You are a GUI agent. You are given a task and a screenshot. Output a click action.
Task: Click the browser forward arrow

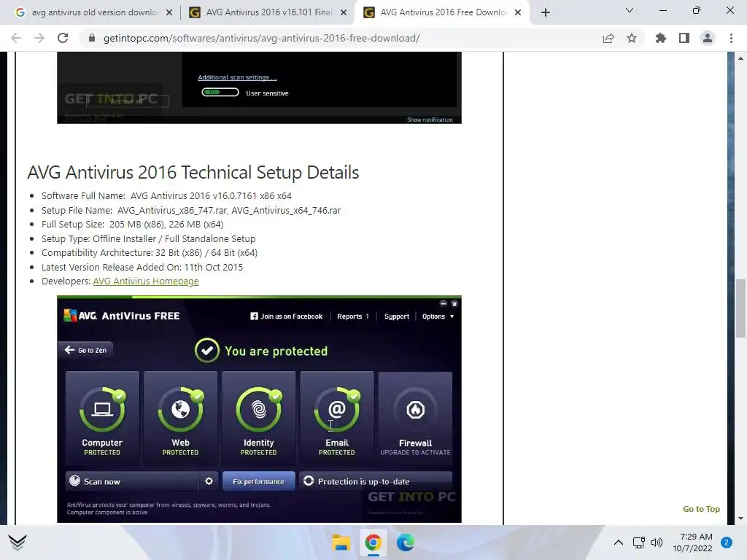pyautogui.click(x=39, y=38)
